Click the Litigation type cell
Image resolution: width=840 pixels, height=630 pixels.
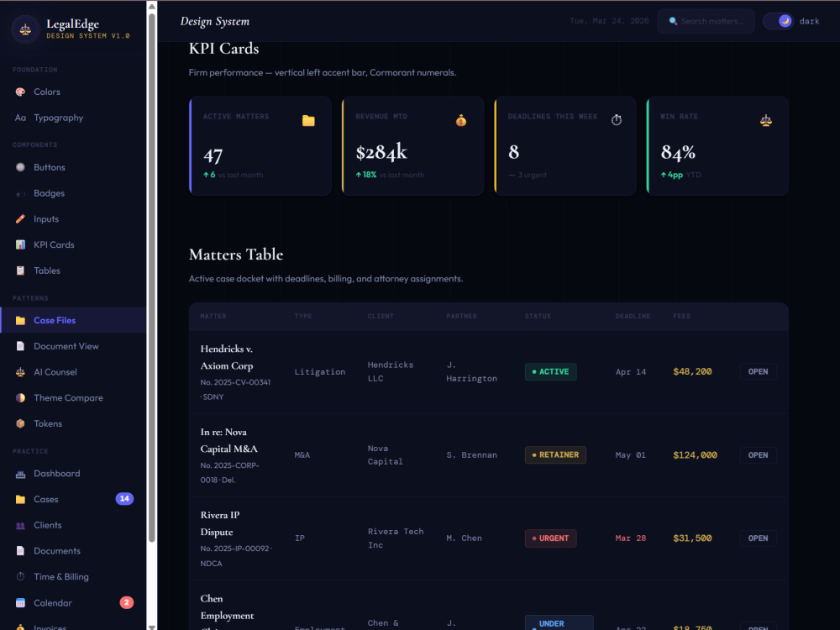pos(320,372)
